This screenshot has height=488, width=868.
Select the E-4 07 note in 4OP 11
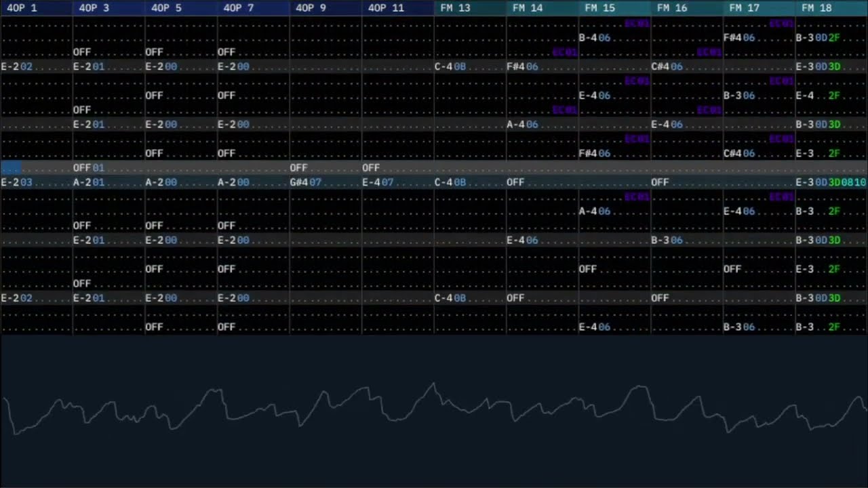tap(378, 182)
